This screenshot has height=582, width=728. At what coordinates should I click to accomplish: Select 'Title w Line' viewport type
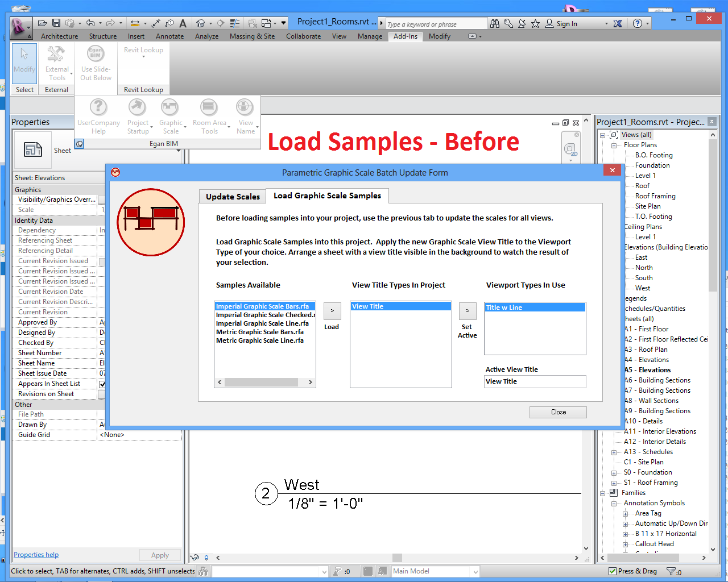(535, 307)
